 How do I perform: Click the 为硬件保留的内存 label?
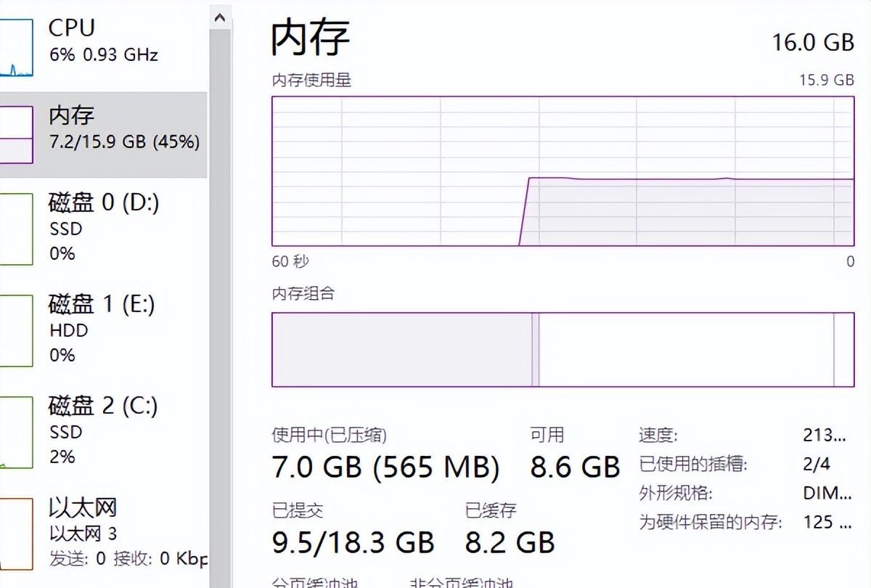point(710,522)
